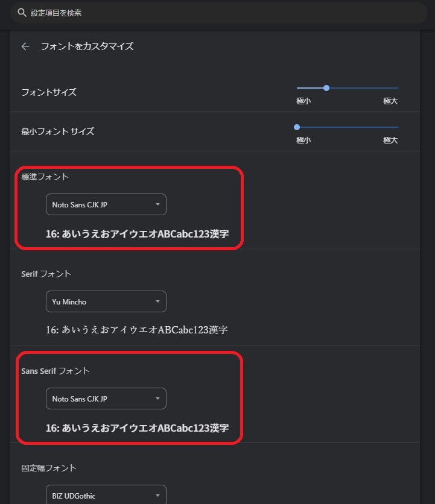
Task: Click the Sans Serif sample preview text
Action: click(138, 428)
